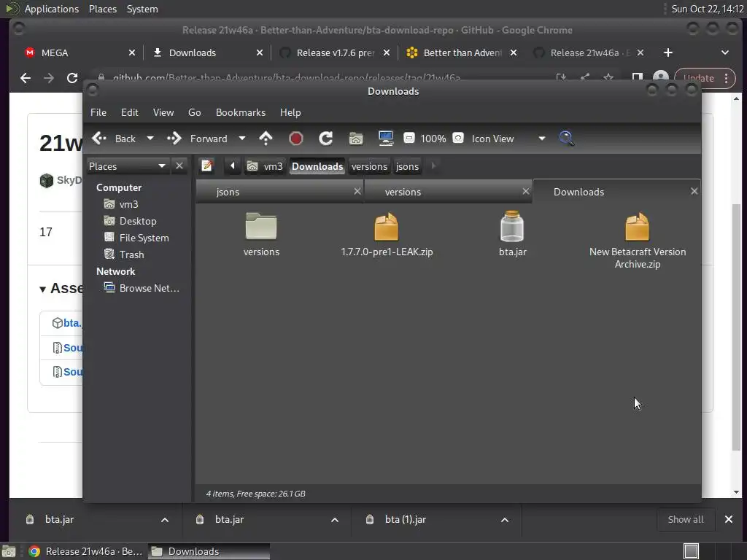Open Chrome tab search chevron
The width and height of the screenshot is (747, 560).
point(724,52)
